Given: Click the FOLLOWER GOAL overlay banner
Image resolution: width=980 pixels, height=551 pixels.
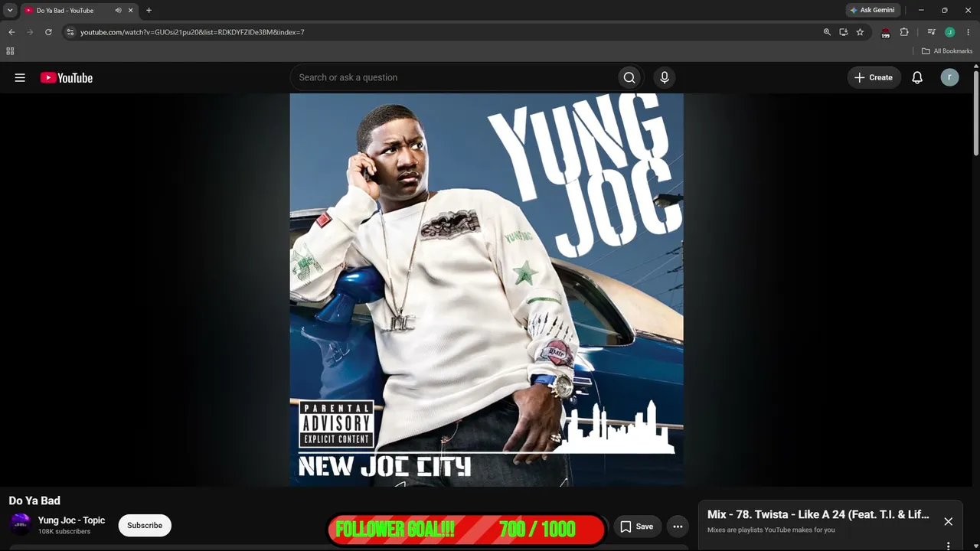Looking at the screenshot, I should pos(466,529).
